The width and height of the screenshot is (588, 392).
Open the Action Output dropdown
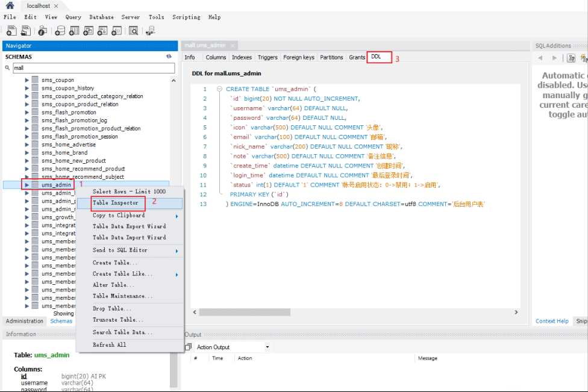click(267, 347)
